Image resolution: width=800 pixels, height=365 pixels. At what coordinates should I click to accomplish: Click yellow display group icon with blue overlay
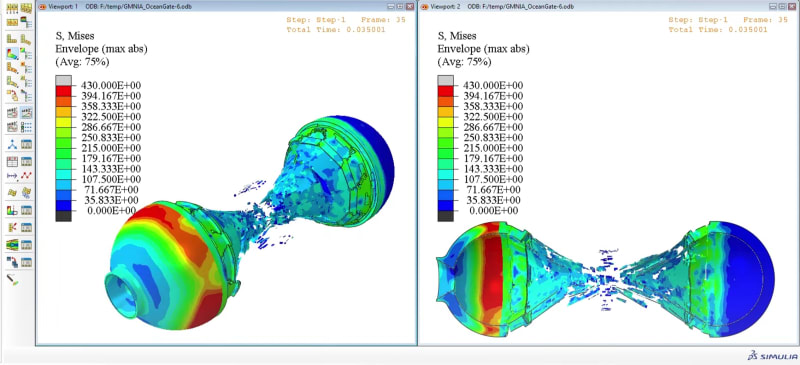point(27,193)
